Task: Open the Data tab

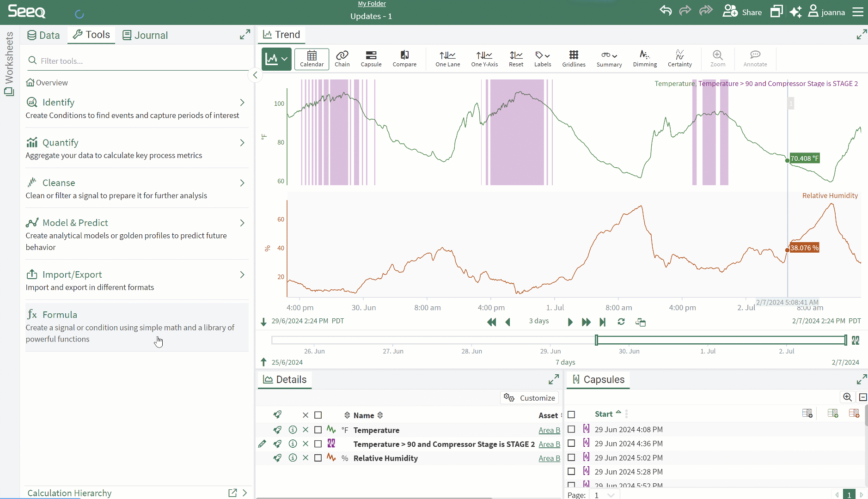Action: [x=43, y=35]
